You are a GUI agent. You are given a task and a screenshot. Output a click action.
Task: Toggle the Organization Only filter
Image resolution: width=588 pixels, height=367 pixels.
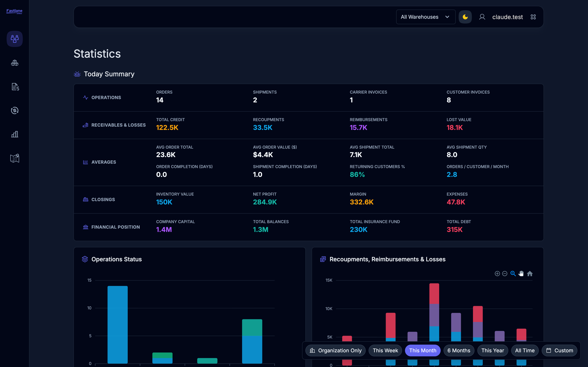click(x=336, y=350)
